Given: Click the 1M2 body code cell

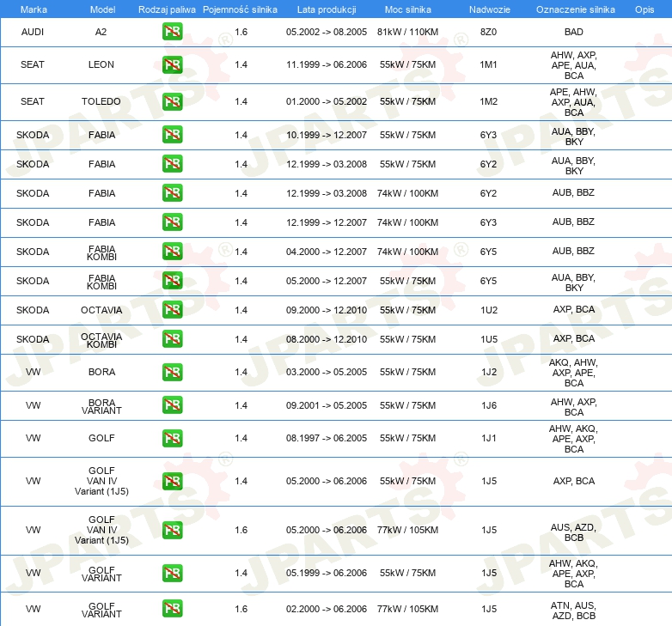Looking at the screenshot, I should 489,101.
